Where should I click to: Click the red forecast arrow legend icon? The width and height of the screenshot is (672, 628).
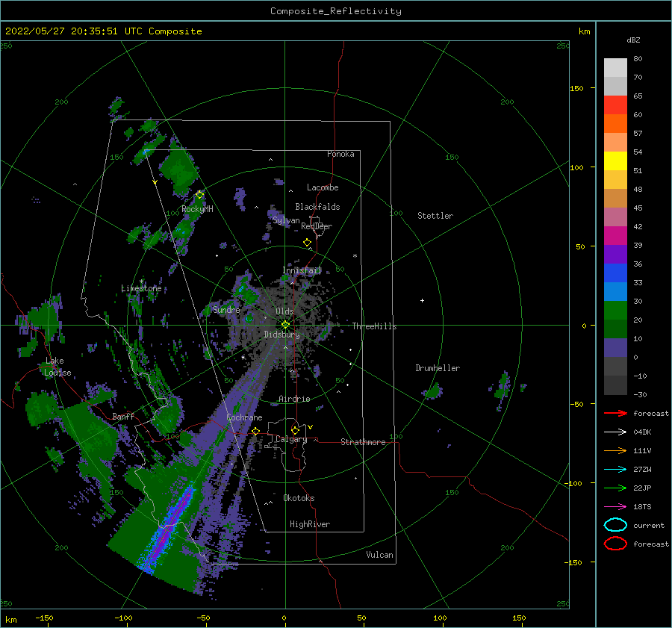point(615,413)
